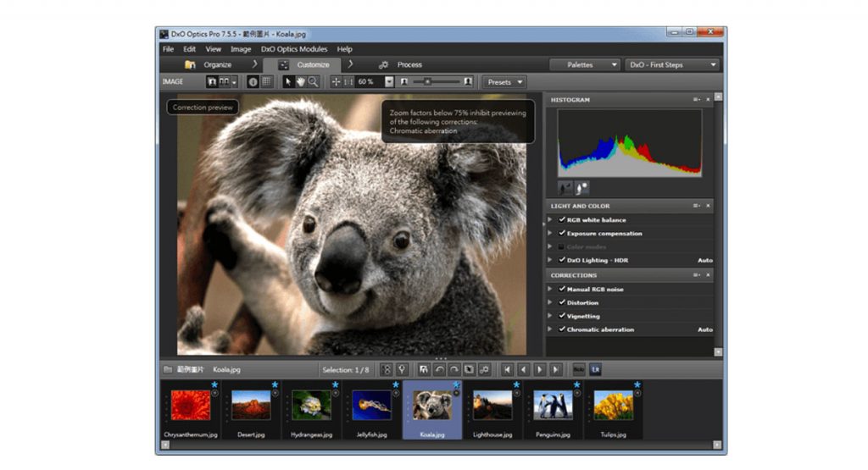The height and width of the screenshot is (470, 868).
Task: Select the single image view icon
Action: (212, 82)
